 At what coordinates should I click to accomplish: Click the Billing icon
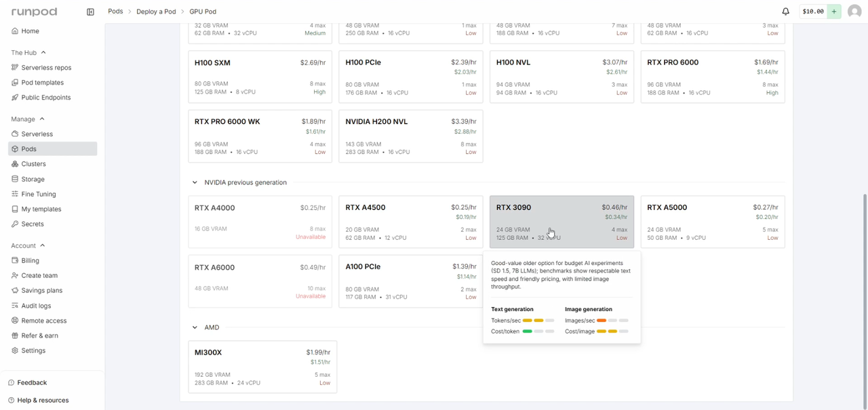[x=15, y=261]
